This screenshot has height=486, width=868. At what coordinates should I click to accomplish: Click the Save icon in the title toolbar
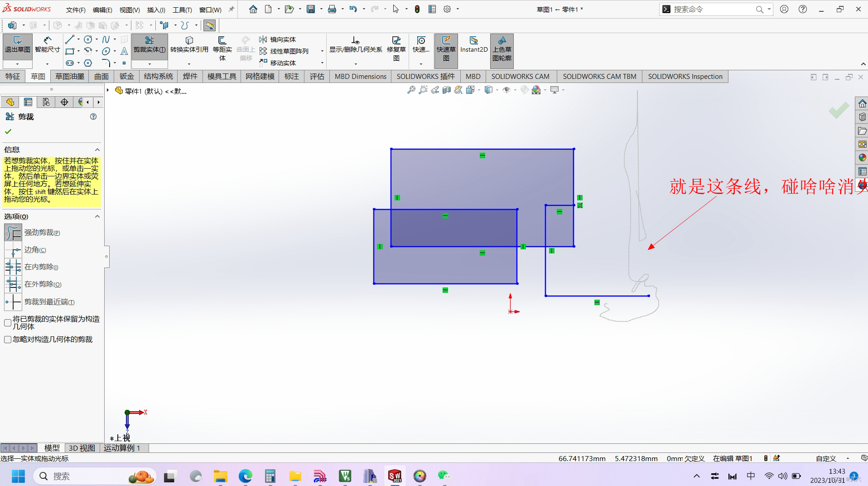tap(311, 9)
